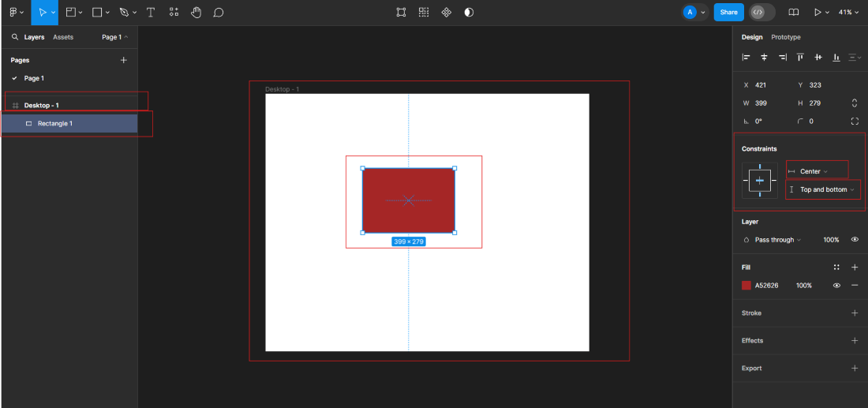Click the Share button
868x408 pixels.
coord(728,12)
